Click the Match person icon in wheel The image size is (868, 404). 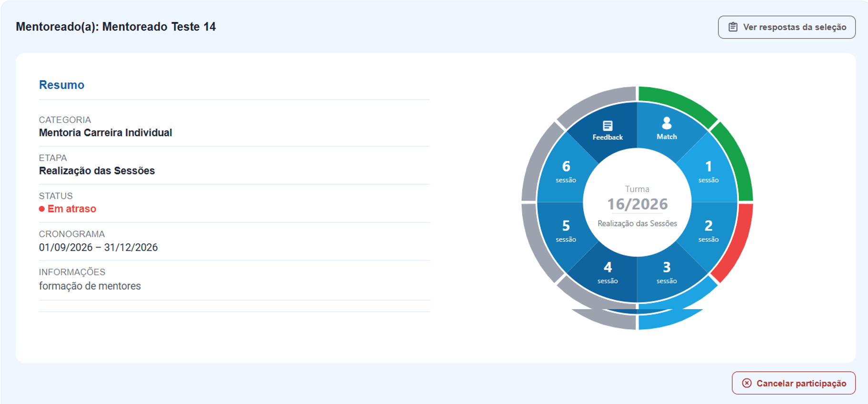pyautogui.click(x=667, y=123)
